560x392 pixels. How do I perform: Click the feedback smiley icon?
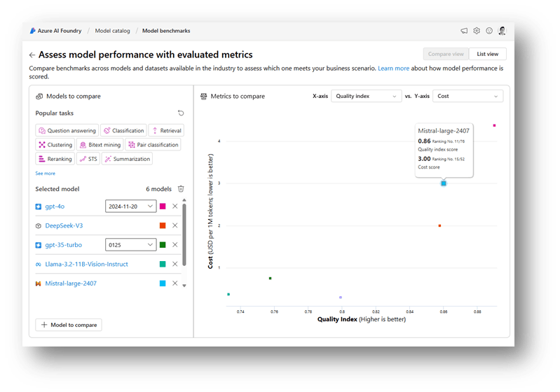pos(489,31)
